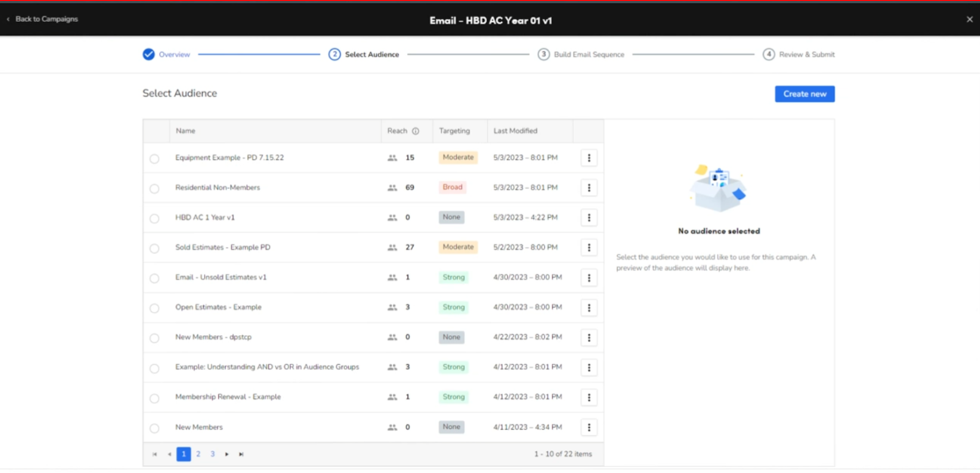Click the step 4 circle icon

click(x=769, y=55)
